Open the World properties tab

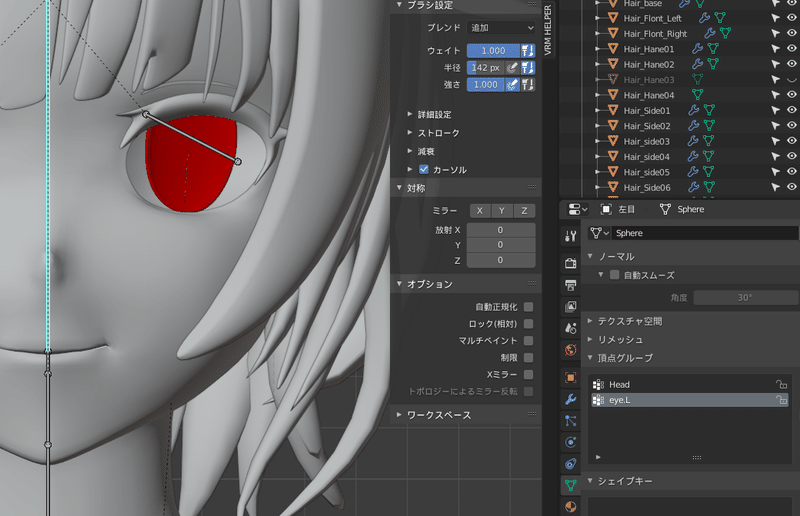pyautogui.click(x=570, y=350)
